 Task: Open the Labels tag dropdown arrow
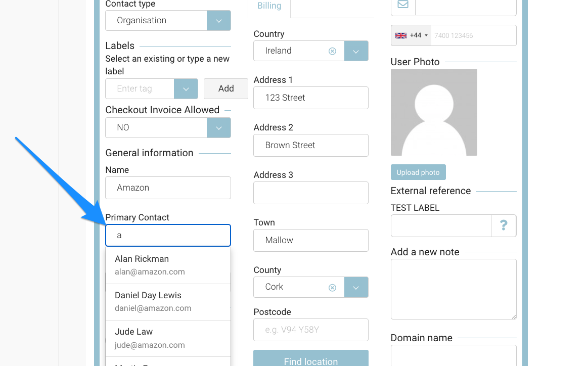(186, 88)
